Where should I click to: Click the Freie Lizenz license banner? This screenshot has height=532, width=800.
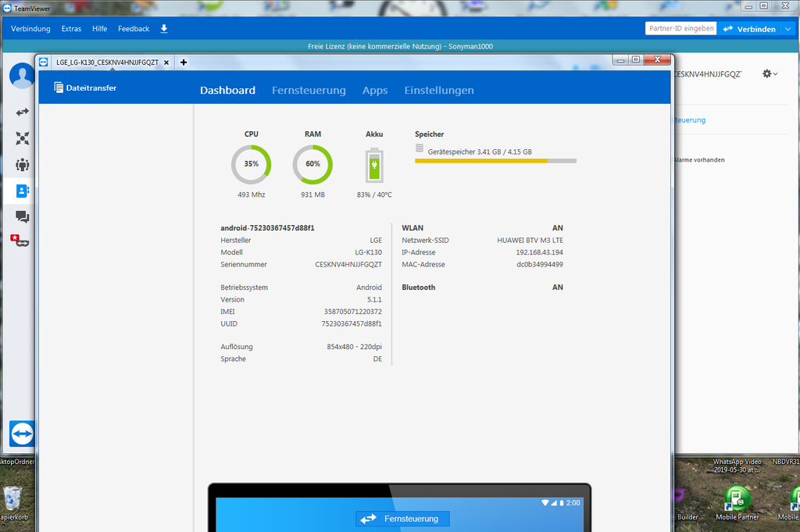tap(400, 46)
